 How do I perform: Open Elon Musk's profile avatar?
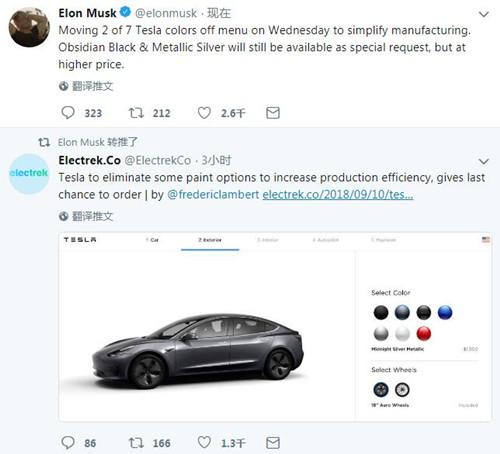click(x=29, y=27)
